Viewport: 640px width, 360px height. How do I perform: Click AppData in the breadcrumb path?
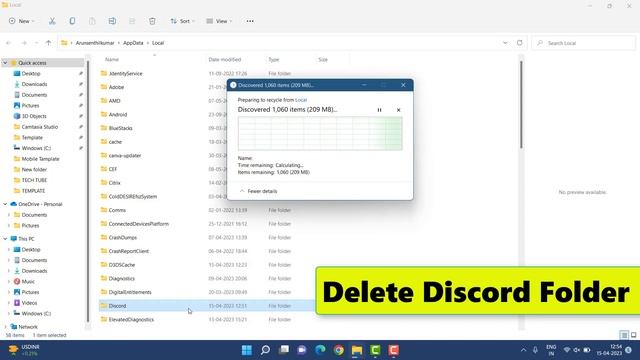tap(133, 43)
